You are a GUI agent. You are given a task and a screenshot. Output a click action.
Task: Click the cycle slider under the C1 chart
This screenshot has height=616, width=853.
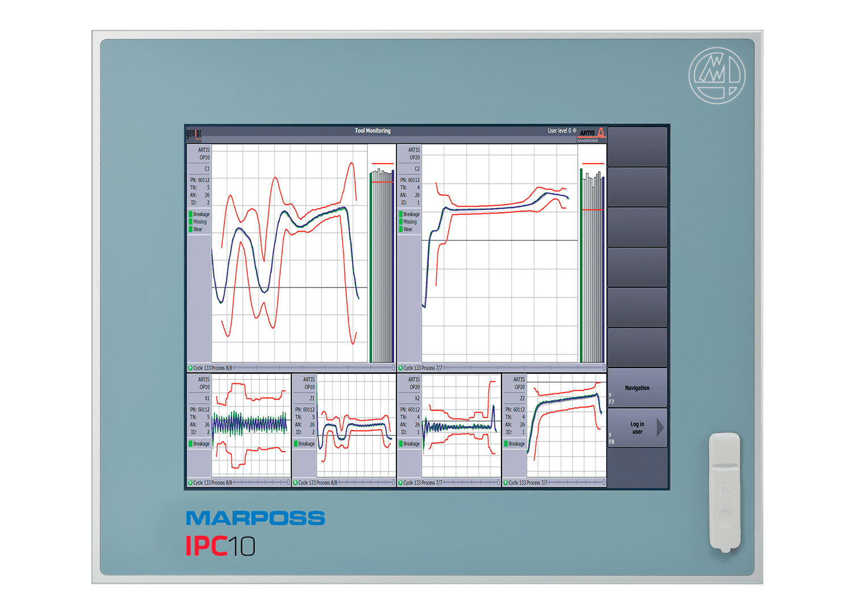[313, 368]
